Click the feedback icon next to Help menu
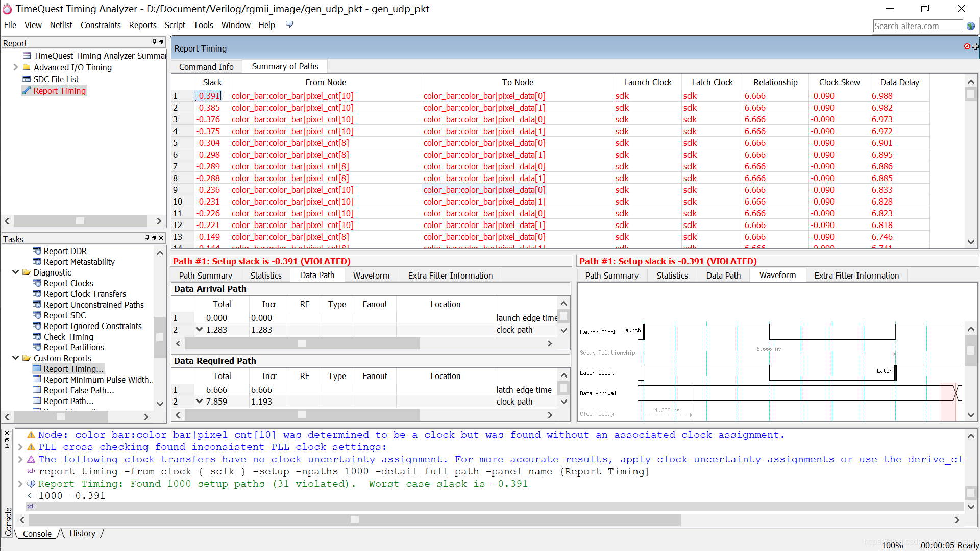The image size is (980, 551). (289, 24)
